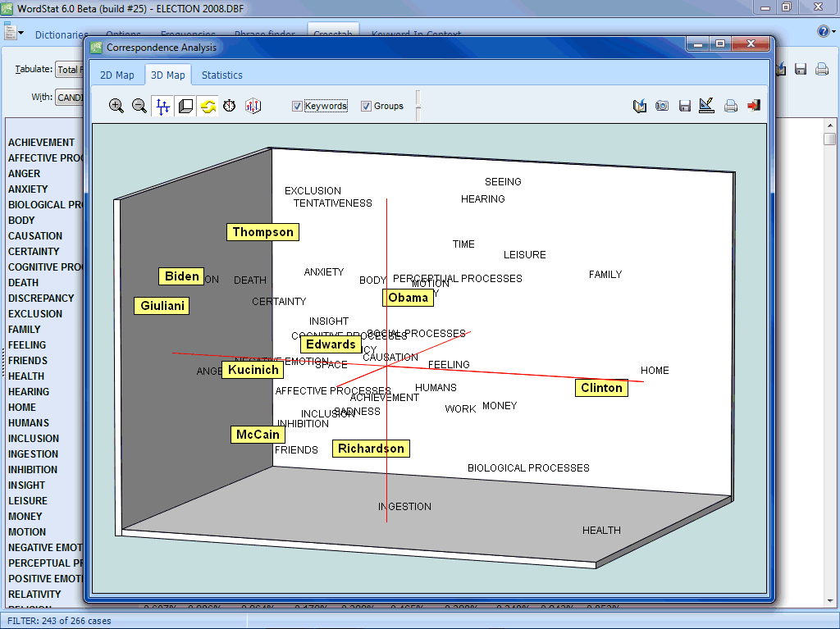Click the TENTATIVENESS keyword in map

(x=333, y=203)
